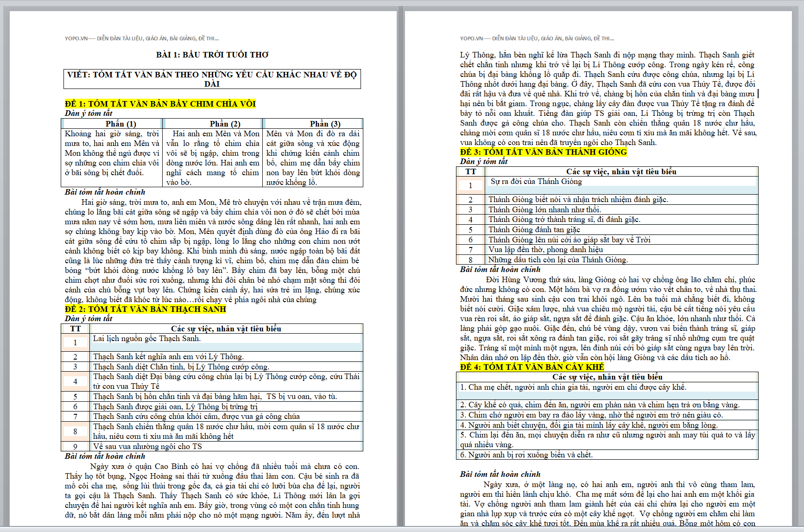Click row "1. Cha mẹ chết, người anh chia gia tài"
The image size is (804, 532).
(607, 391)
